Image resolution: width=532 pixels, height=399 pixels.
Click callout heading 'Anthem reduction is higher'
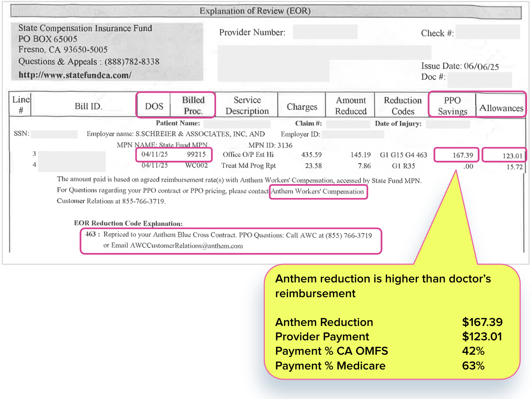(x=383, y=286)
